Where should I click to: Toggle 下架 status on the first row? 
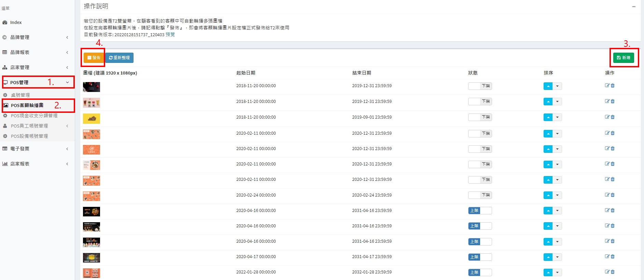(x=480, y=86)
